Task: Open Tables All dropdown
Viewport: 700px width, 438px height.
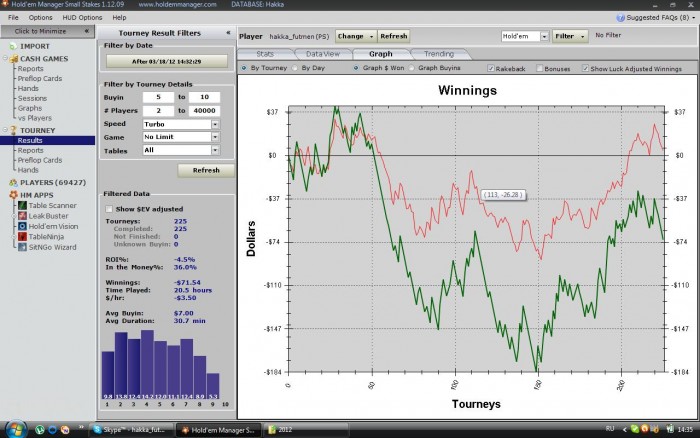Action: [x=215, y=150]
